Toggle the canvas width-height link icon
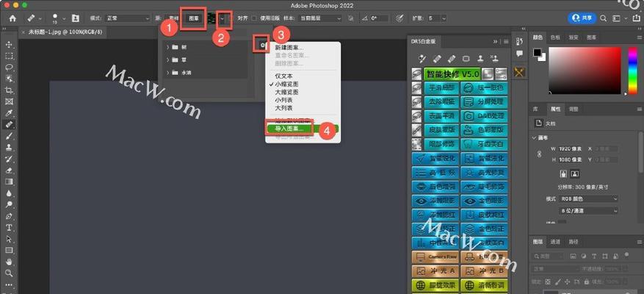644x294 pixels. point(539,154)
